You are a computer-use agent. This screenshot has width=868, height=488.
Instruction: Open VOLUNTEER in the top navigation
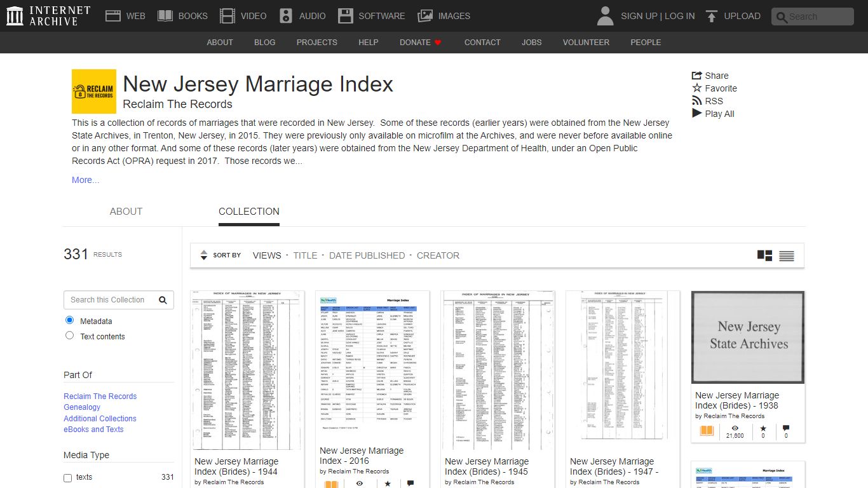(586, 43)
